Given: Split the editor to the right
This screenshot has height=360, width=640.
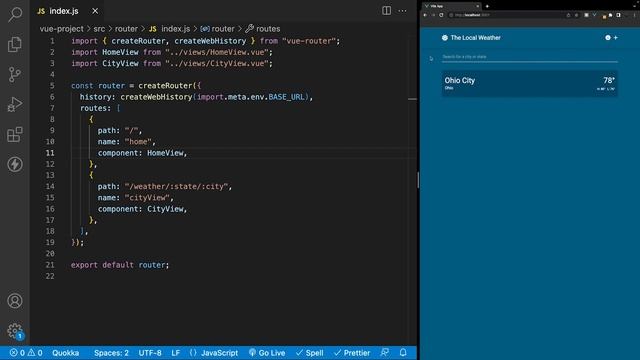Looking at the screenshot, I should pos(386,11).
